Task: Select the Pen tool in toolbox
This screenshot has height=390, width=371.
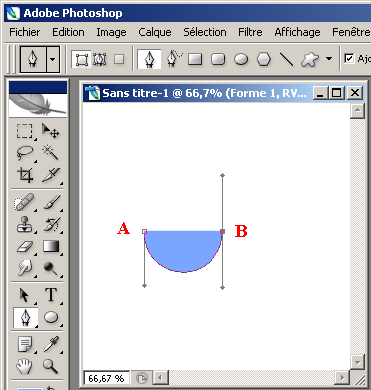Action: pyautogui.click(x=25, y=317)
